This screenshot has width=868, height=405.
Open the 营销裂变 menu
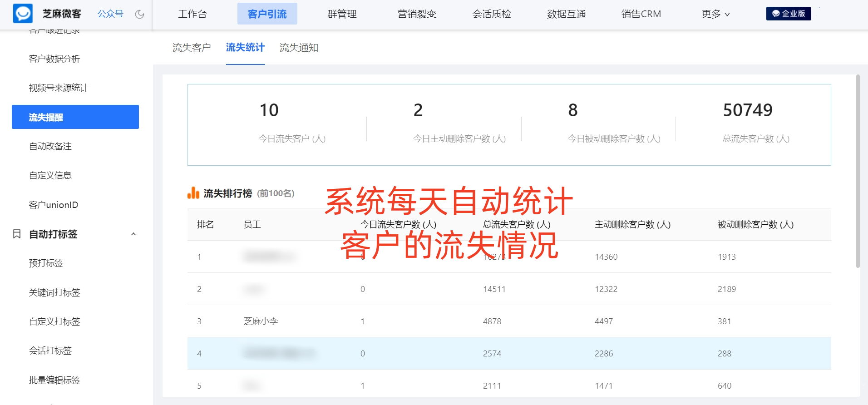(417, 14)
